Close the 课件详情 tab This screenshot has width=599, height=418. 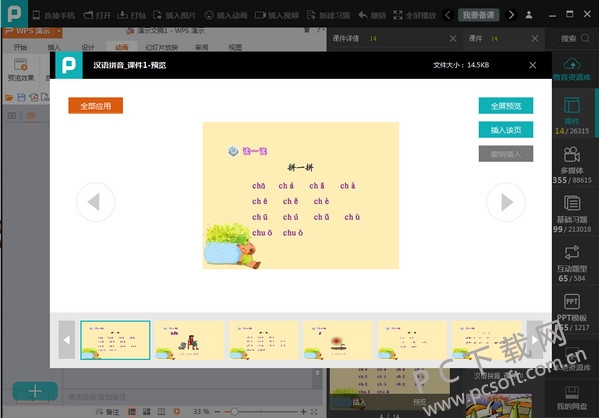click(x=453, y=39)
